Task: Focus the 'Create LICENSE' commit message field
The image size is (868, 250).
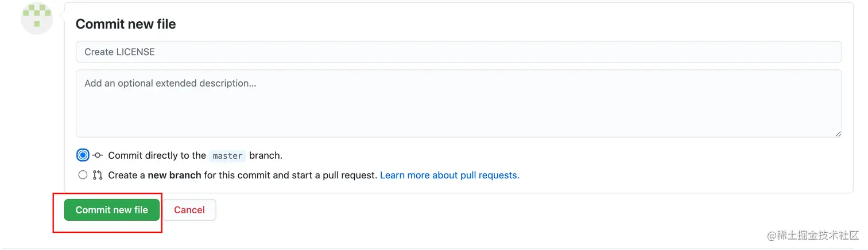Action: tap(459, 52)
